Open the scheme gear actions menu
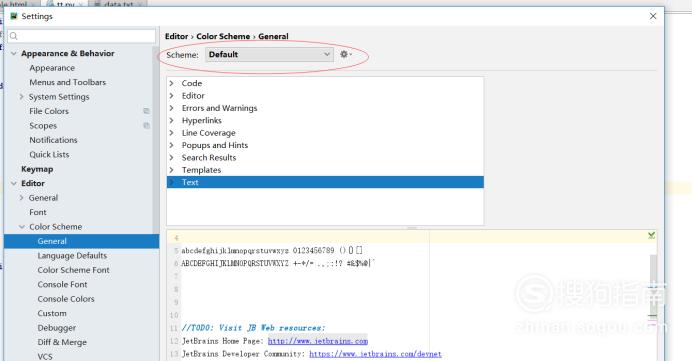This screenshot has width=692, height=361. point(346,54)
